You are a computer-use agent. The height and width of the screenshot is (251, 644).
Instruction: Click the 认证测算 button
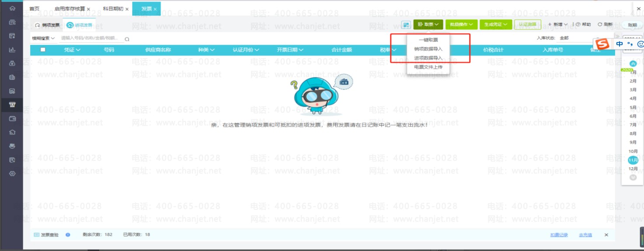(528, 25)
